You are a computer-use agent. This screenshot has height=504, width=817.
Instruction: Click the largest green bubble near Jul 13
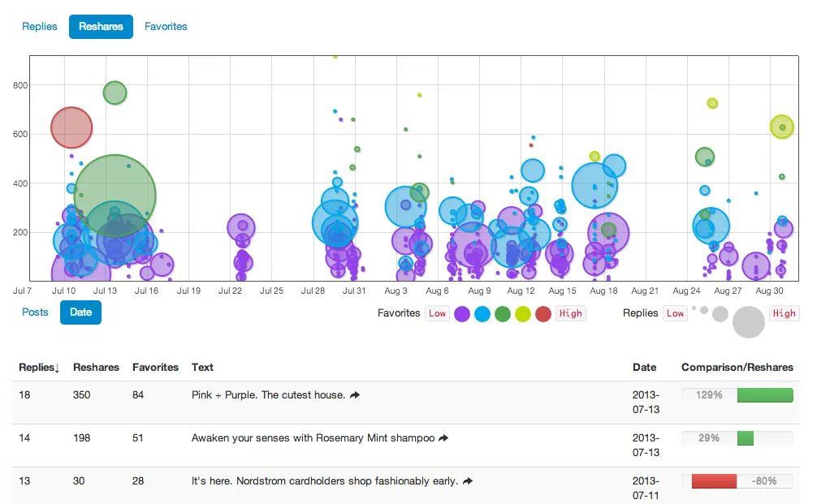coord(115,196)
